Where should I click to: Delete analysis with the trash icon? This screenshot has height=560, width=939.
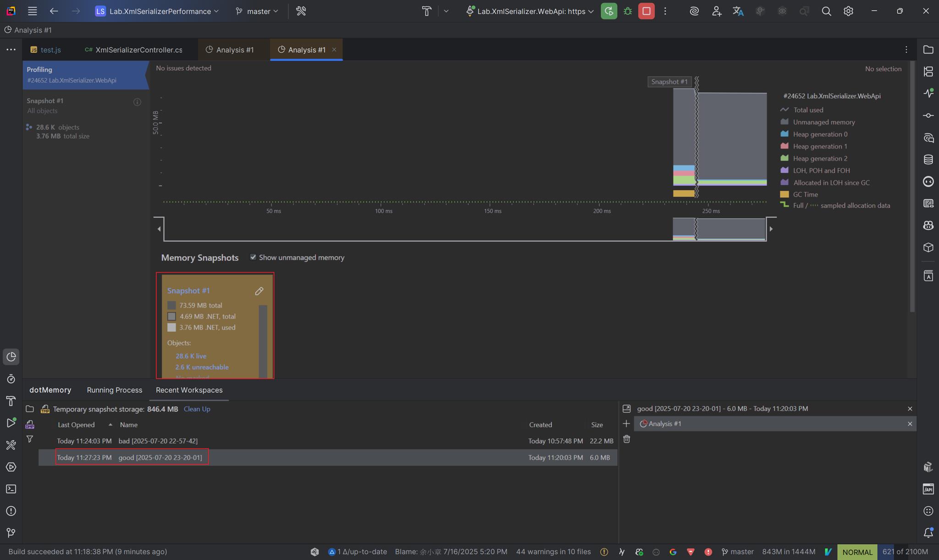pos(626,439)
